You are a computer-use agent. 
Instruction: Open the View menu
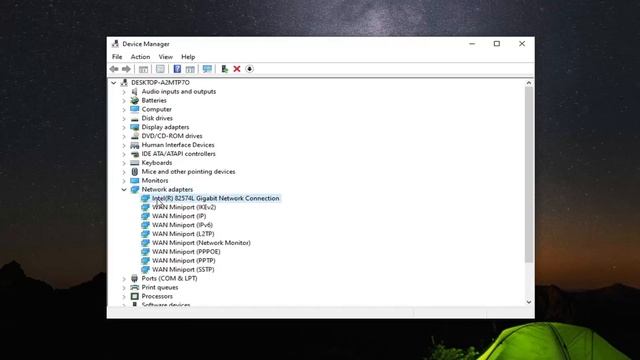pyautogui.click(x=166, y=57)
